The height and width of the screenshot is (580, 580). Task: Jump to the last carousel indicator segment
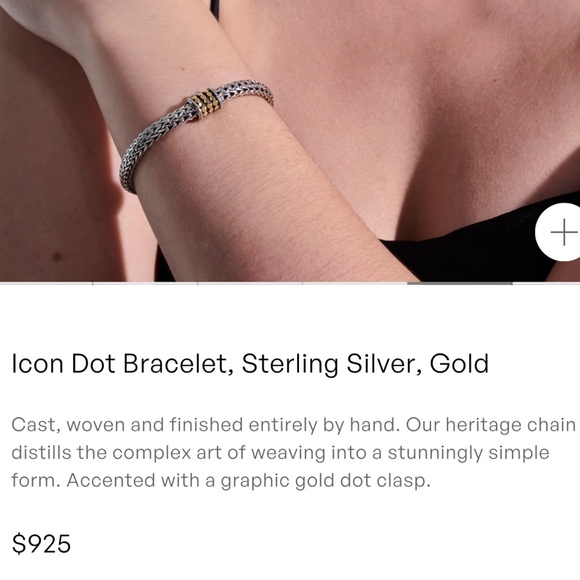click(x=546, y=284)
